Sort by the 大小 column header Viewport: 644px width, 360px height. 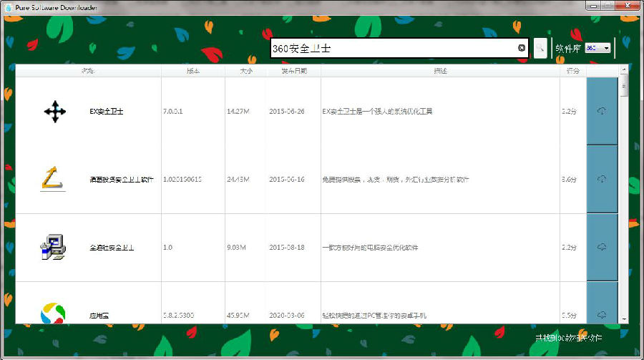click(x=246, y=71)
